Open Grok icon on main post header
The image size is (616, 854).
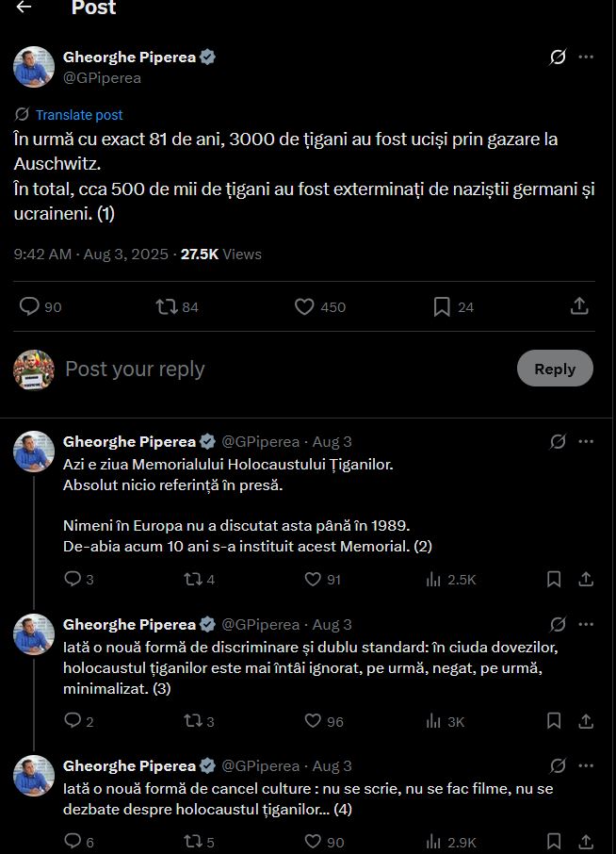(558, 57)
